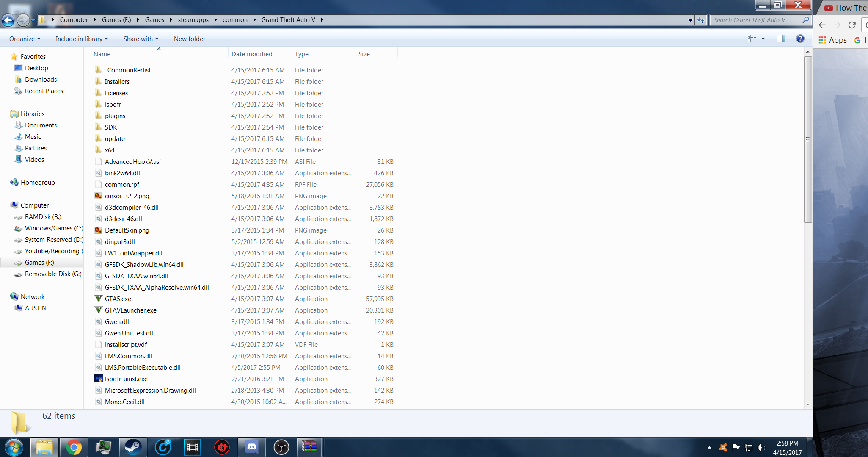
Task: Open Downloads in the navigation pane
Action: (x=41, y=80)
